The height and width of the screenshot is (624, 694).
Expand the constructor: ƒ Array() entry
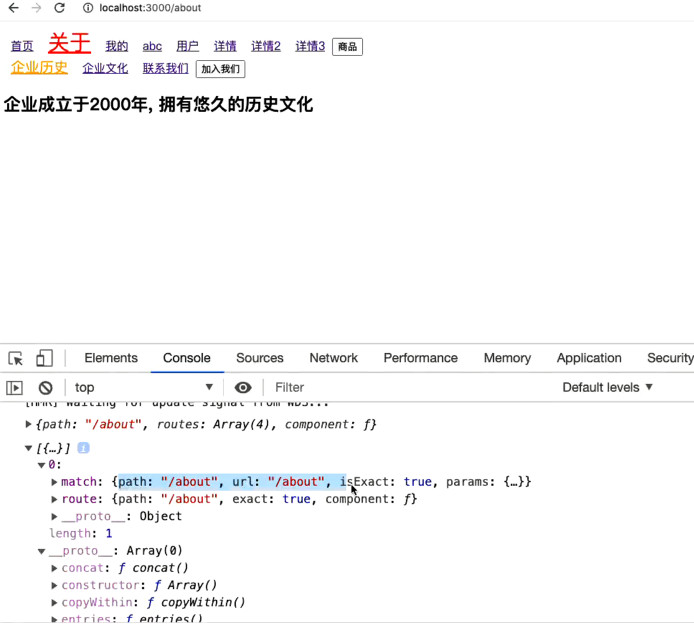54,585
